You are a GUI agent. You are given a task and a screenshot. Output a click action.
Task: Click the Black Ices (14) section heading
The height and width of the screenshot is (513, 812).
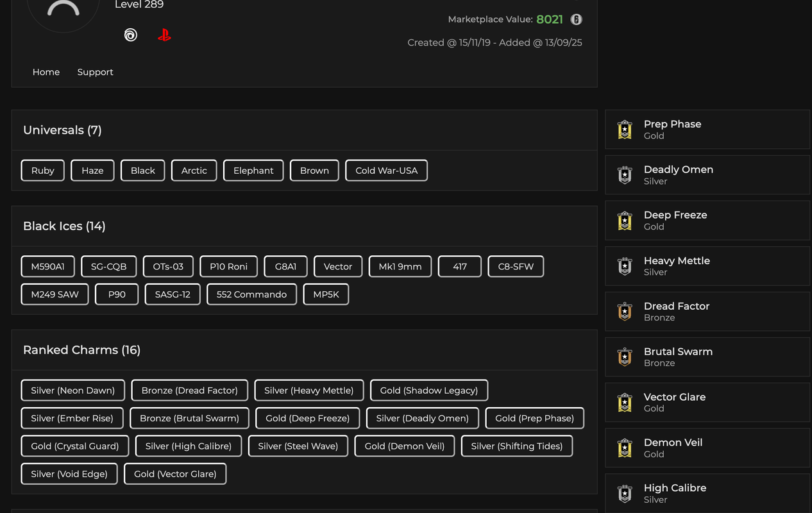coord(64,226)
